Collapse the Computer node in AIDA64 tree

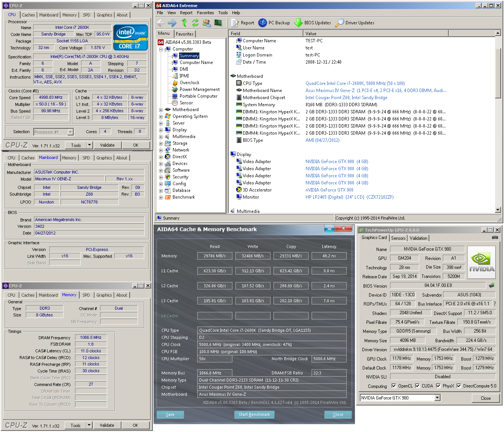coord(161,49)
